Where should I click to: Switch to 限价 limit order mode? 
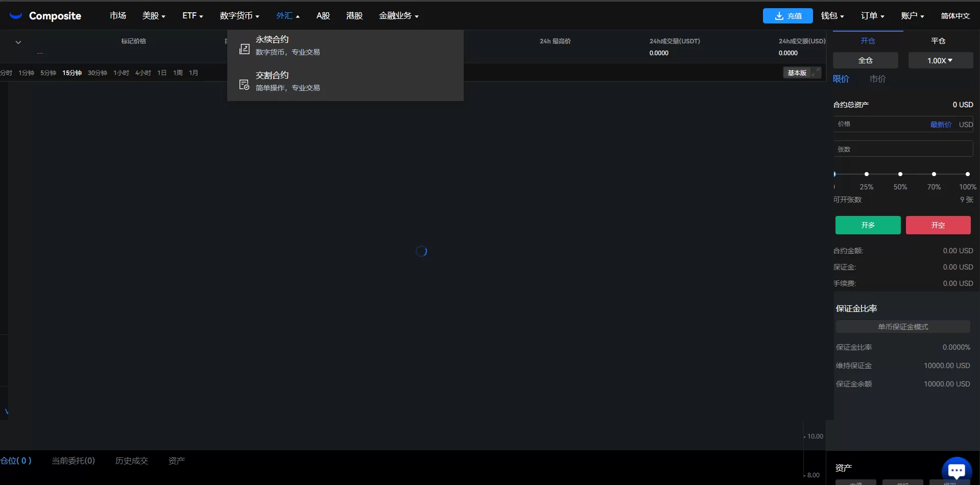coord(841,79)
